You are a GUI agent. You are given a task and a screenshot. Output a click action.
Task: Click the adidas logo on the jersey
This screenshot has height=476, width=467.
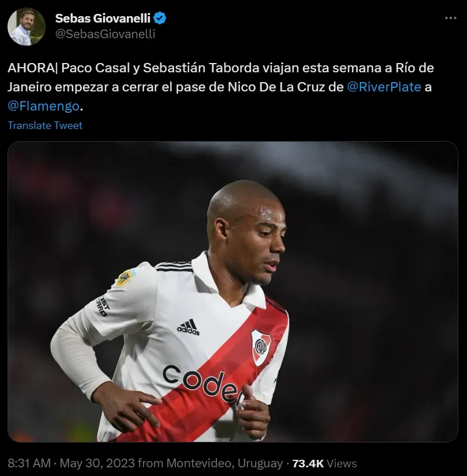point(188,327)
